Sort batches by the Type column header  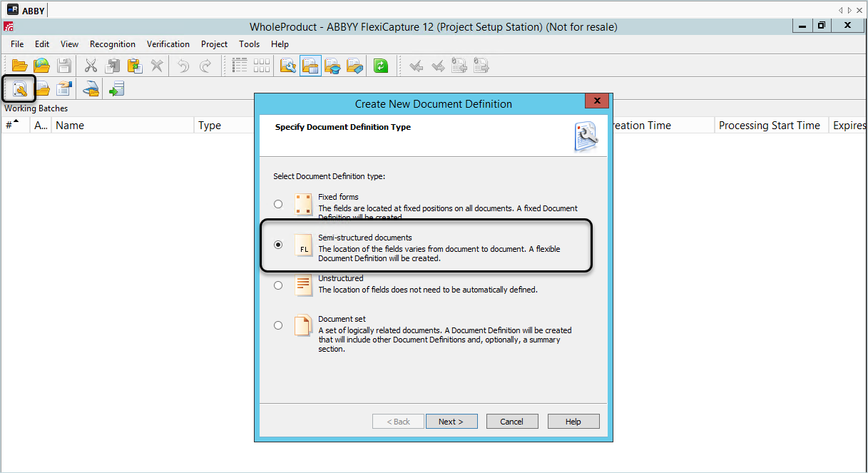pos(224,126)
